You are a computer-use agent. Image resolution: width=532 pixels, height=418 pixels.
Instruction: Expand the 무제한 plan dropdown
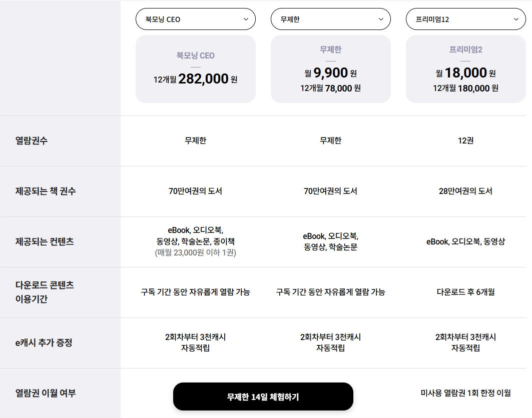coord(330,19)
